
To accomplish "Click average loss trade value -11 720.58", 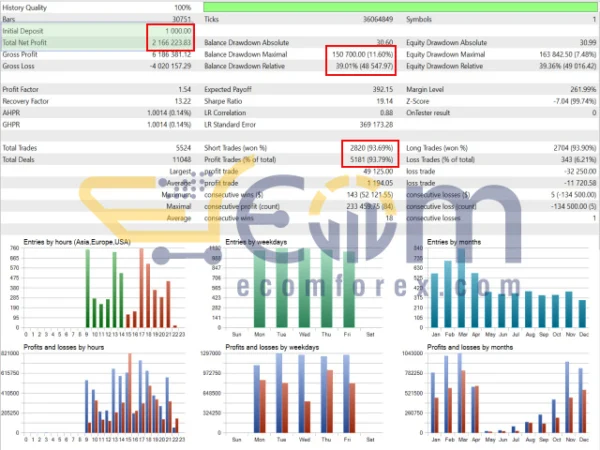I will (580, 183).
